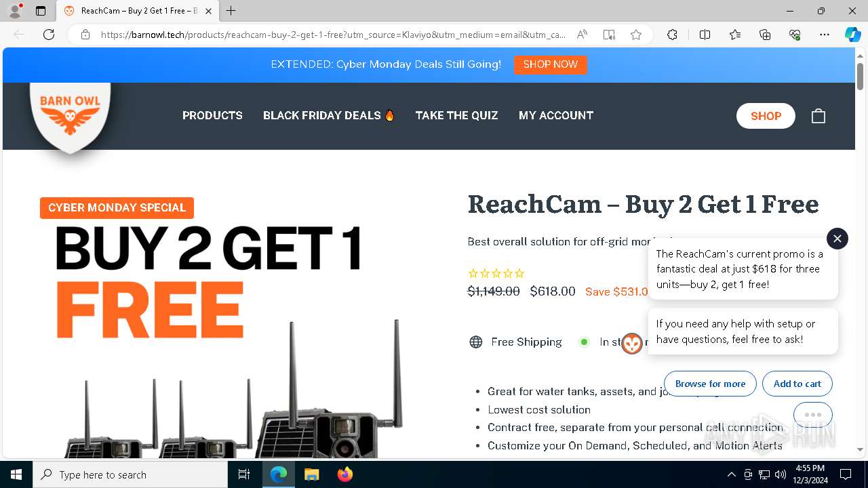Open the PRODUCTS menu
868x488 pixels.
212,115
